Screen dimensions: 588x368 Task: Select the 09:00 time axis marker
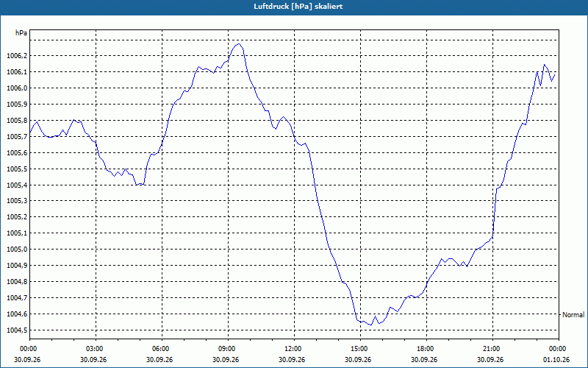pyautogui.click(x=228, y=349)
